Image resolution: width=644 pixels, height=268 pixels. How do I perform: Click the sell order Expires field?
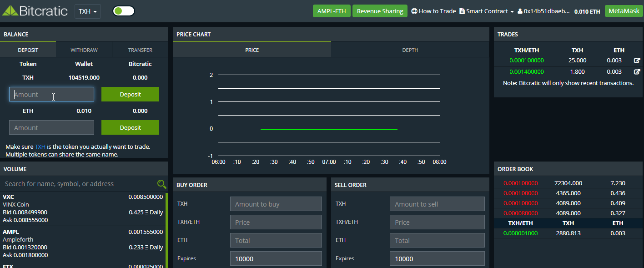click(437, 258)
